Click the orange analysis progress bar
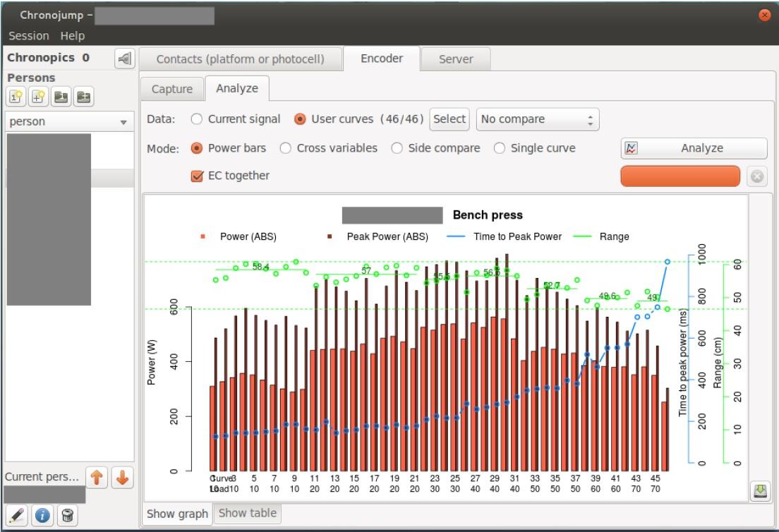 680,176
